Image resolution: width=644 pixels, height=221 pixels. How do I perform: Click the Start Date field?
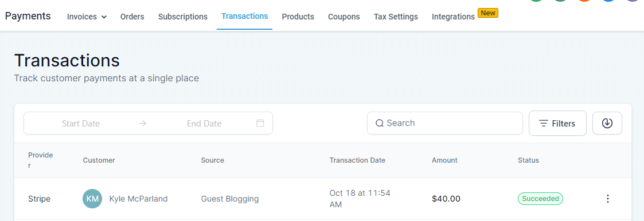[81, 124]
